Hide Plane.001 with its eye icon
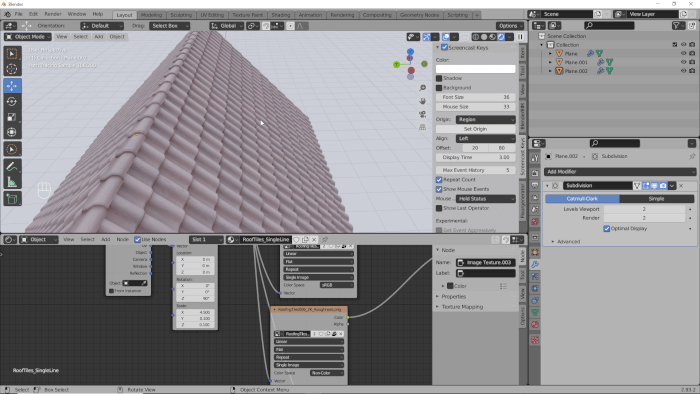Image resolution: width=700 pixels, height=394 pixels. [x=683, y=62]
